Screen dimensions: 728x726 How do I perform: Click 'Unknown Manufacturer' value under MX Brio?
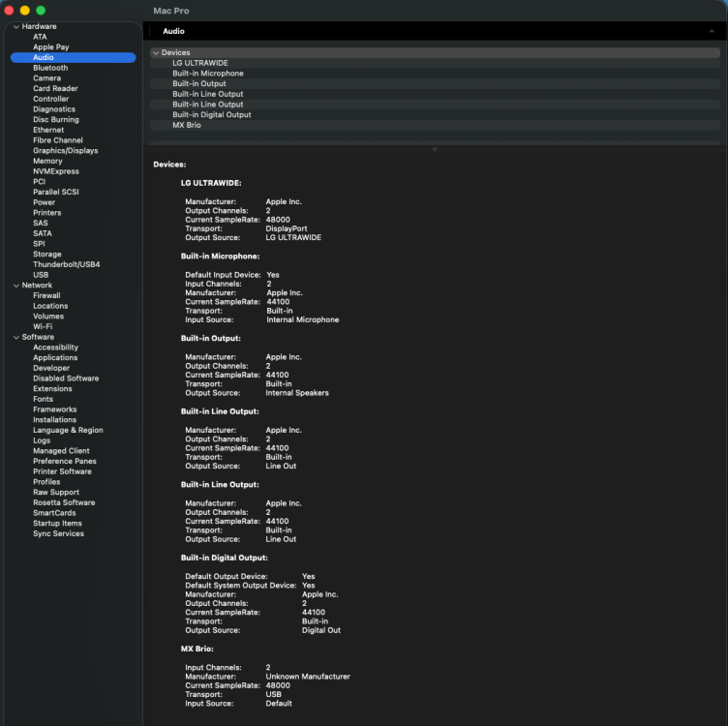point(308,677)
